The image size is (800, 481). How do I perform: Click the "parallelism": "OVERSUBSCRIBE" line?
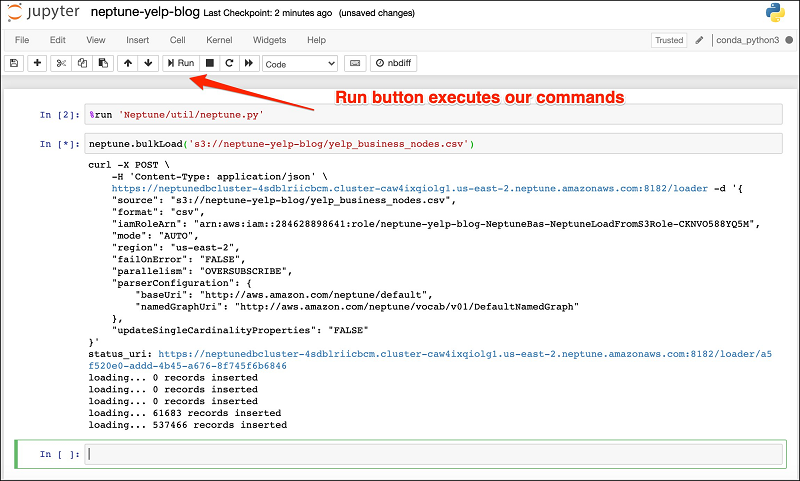202,271
